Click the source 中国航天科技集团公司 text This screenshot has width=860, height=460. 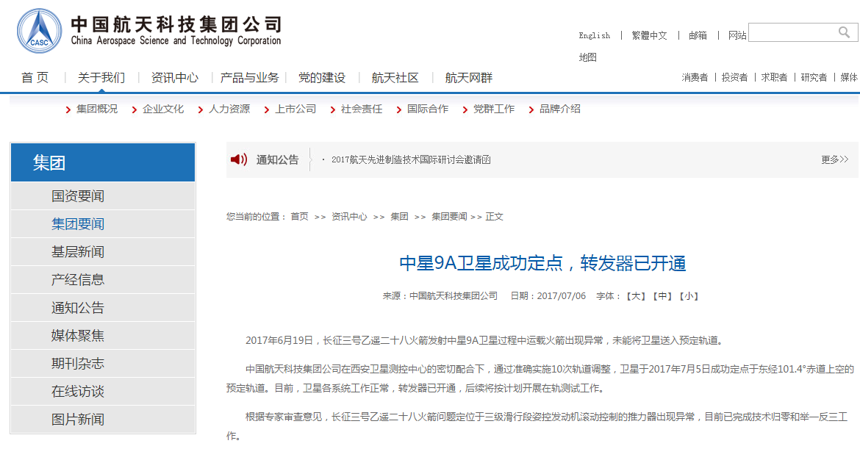tap(453, 296)
